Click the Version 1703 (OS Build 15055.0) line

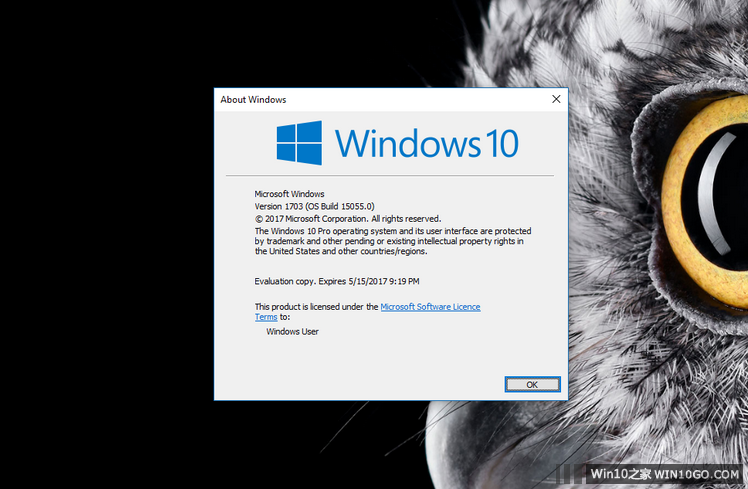pyautogui.click(x=314, y=206)
